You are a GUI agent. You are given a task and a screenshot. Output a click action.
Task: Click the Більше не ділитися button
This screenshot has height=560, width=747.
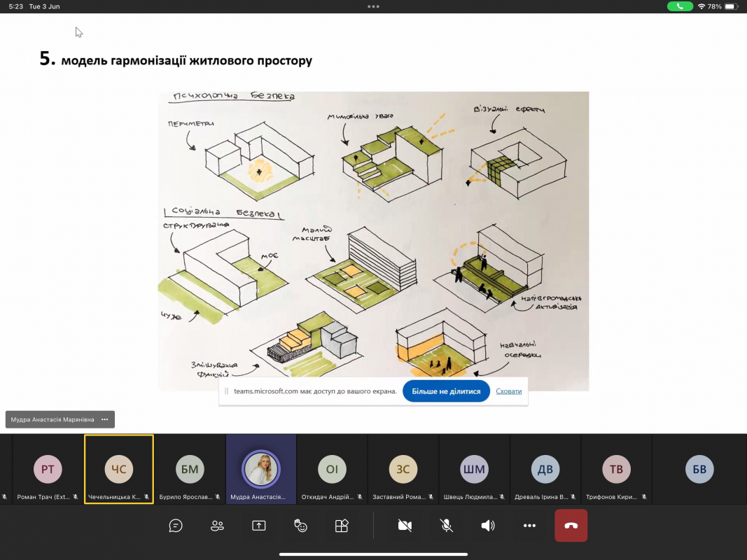coord(446,391)
